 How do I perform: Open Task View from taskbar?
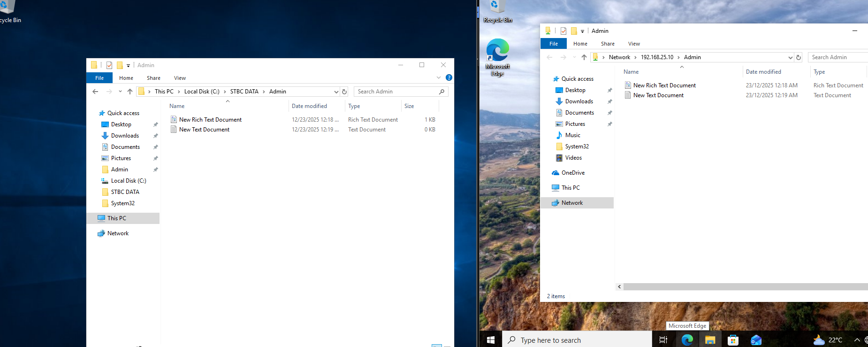click(x=663, y=340)
